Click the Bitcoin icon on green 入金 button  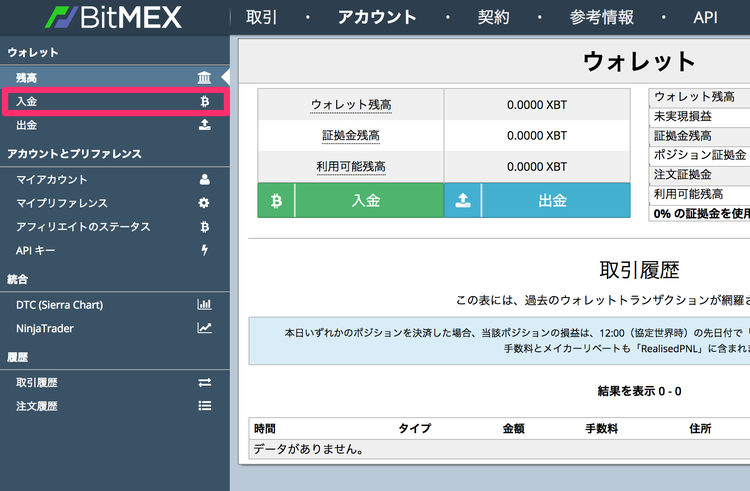(x=276, y=200)
